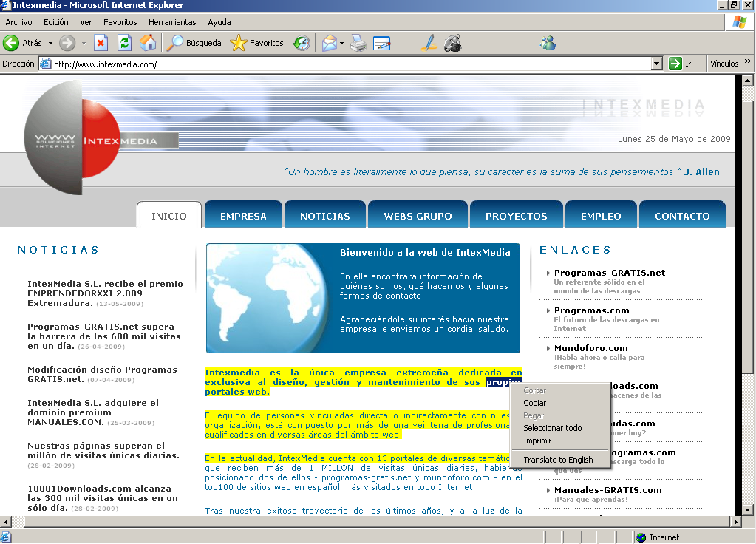The height and width of the screenshot is (544, 756).
Task: Click the horizontal scrollbar right arrow
Action: tap(736, 521)
